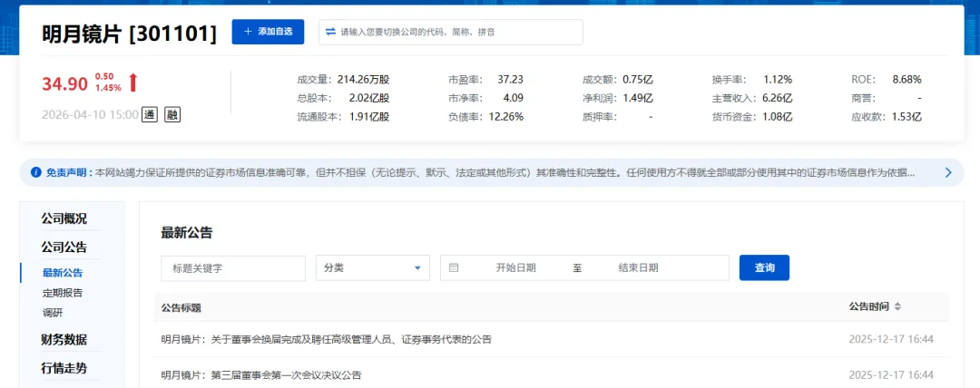The width and height of the screenshot is (980, 388).
Task: Open the 分类 dropdown
Action: [373, 268]
